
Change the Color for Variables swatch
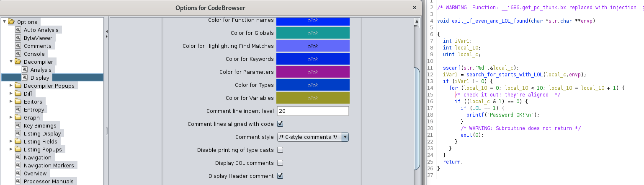[313, 98]
